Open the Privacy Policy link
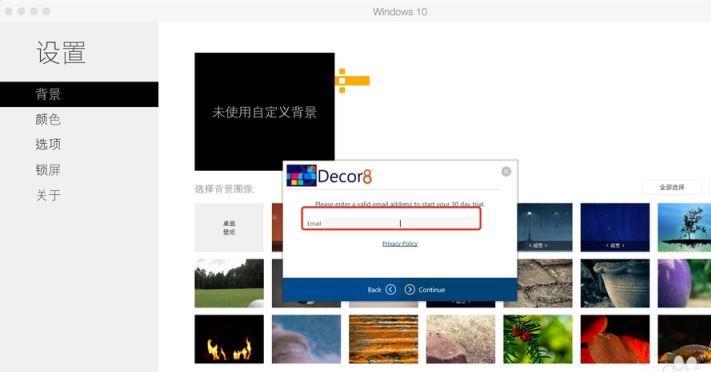711x372 pixels. pyautogui.click(x=399, y=244)
